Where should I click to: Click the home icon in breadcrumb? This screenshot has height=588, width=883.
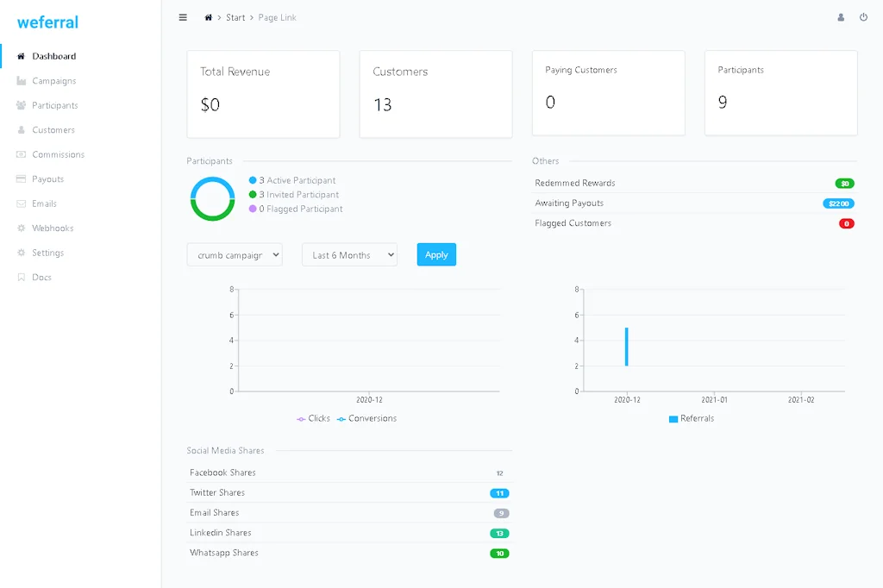[208, 17]
